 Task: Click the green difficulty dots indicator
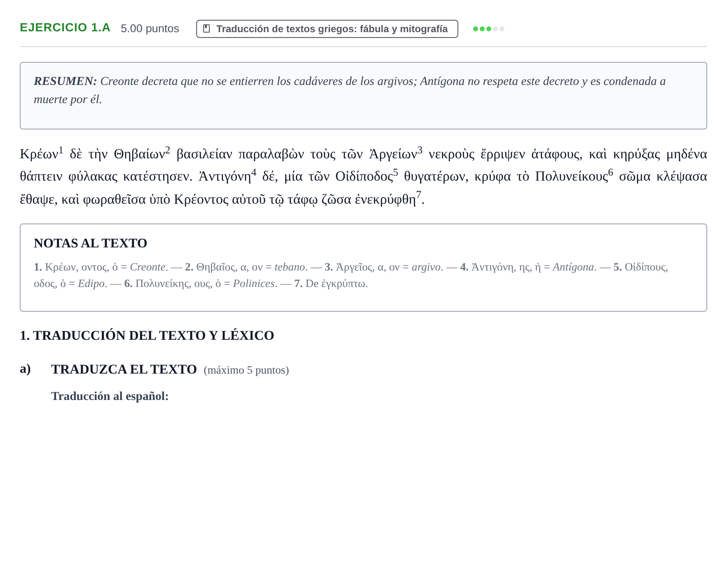pos(488,29)
